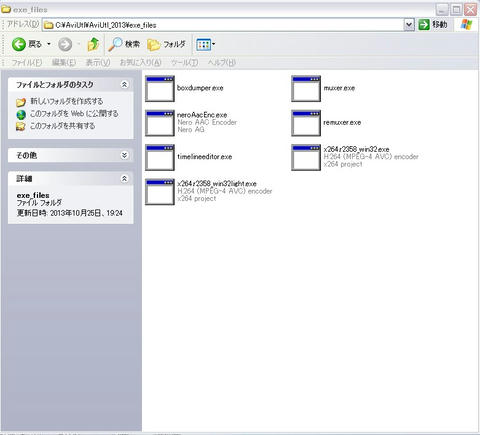Click the new folder task icon

coord(21,102)
